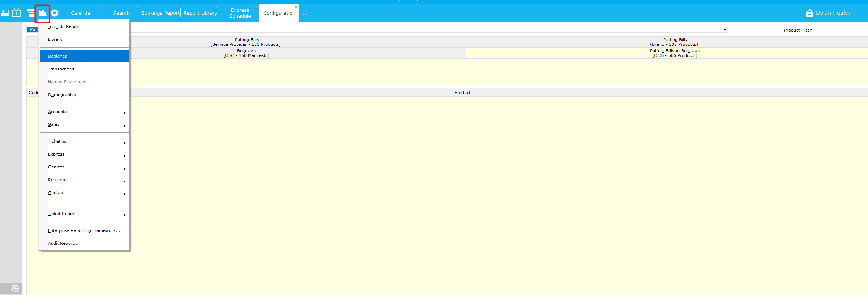
Task: Select Bookings in the reports menu
Action: pos(84,56)
